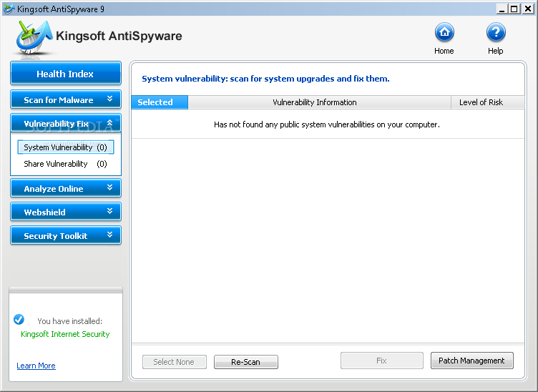Click the Kingsoft AntiSpyware header title
538x392 pixels.
click(x=119, y=36)
